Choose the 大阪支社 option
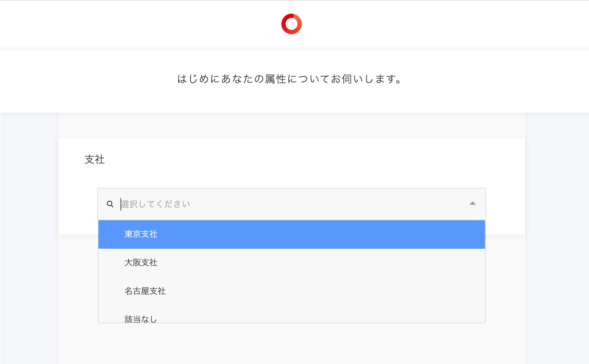Viewport: 589px width, 364px height. [x=141, y=263]
